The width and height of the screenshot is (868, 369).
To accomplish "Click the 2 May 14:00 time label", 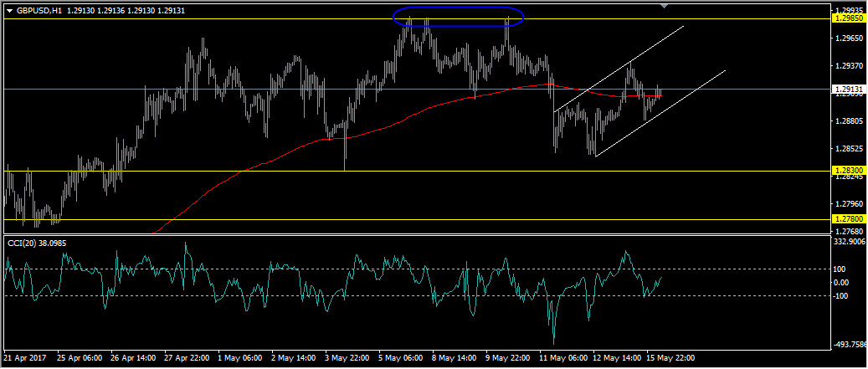I will coord(293,358).
